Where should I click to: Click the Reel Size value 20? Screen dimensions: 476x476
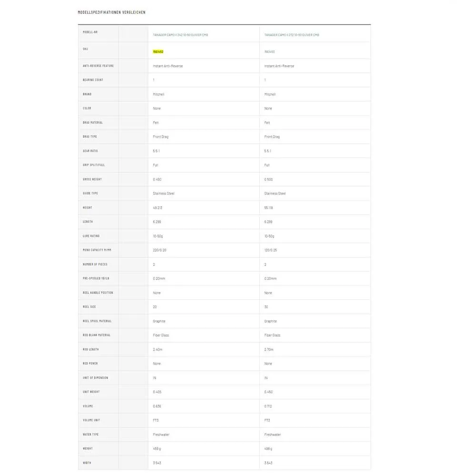click(x=155, y=307)
